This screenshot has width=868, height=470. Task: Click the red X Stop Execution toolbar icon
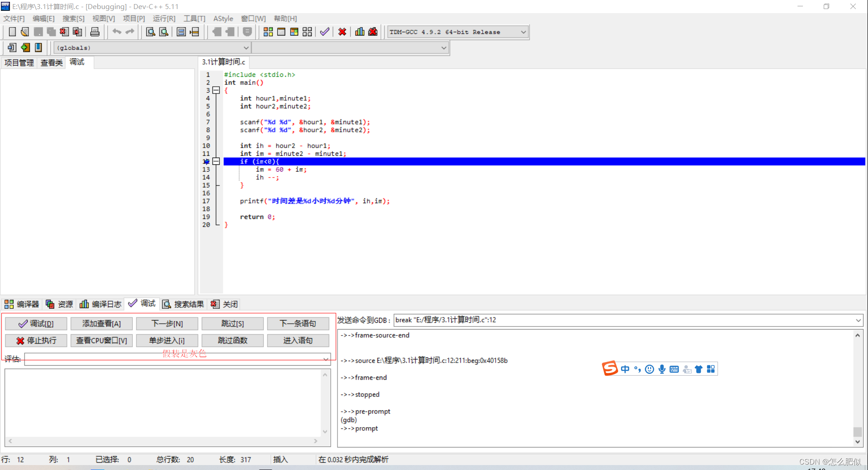342,32
